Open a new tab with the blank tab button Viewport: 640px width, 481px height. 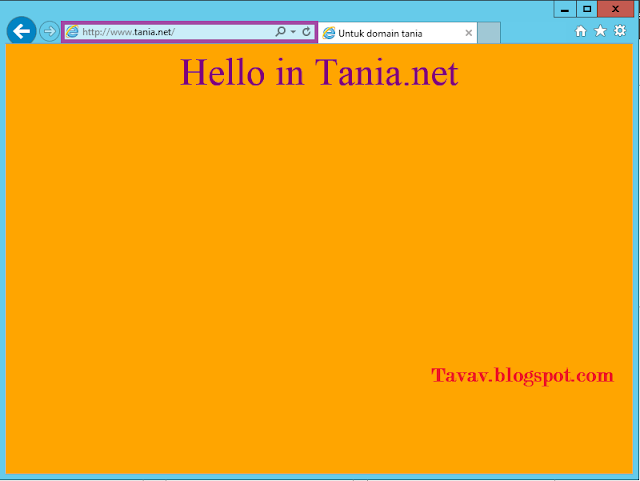[489, 33]
